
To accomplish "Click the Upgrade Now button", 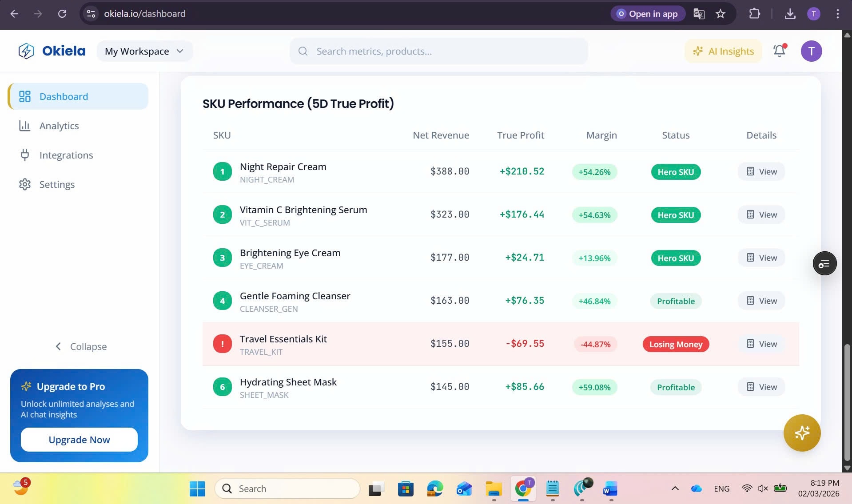I will (x=79, y=439).
